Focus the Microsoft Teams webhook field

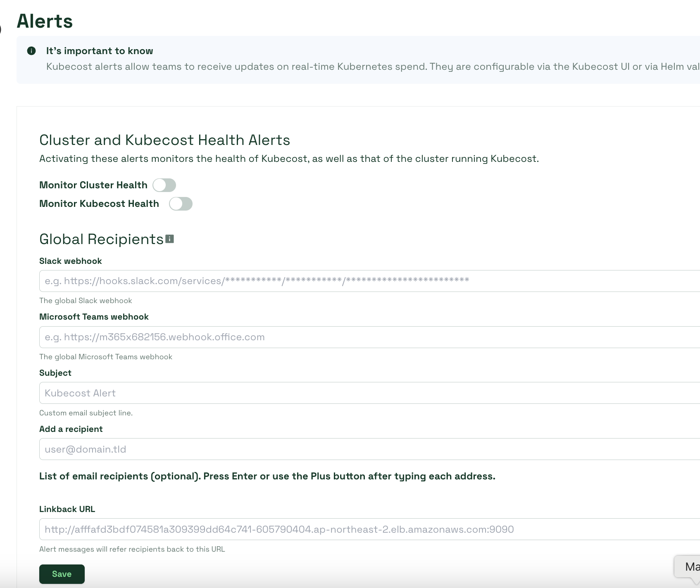click(369, 337)
